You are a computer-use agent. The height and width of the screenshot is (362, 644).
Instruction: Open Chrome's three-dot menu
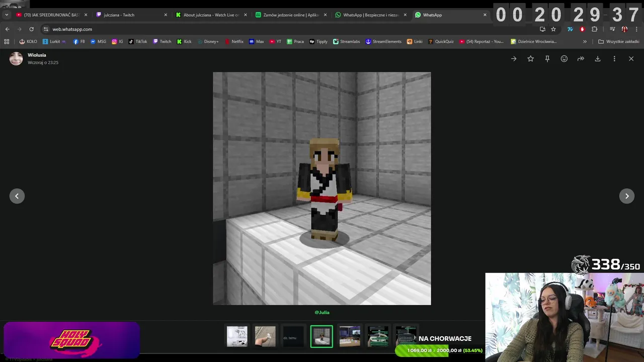point(636,29)
